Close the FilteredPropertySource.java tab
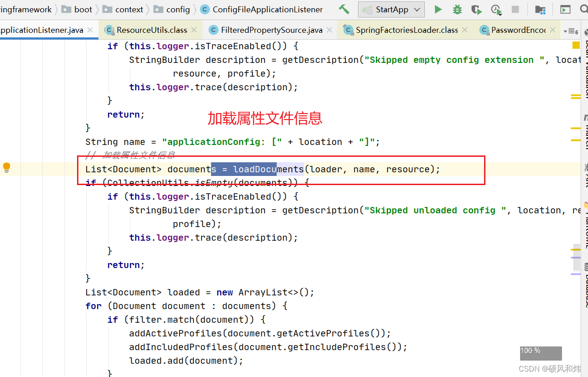Screen dimensions: 588x377 330,30
